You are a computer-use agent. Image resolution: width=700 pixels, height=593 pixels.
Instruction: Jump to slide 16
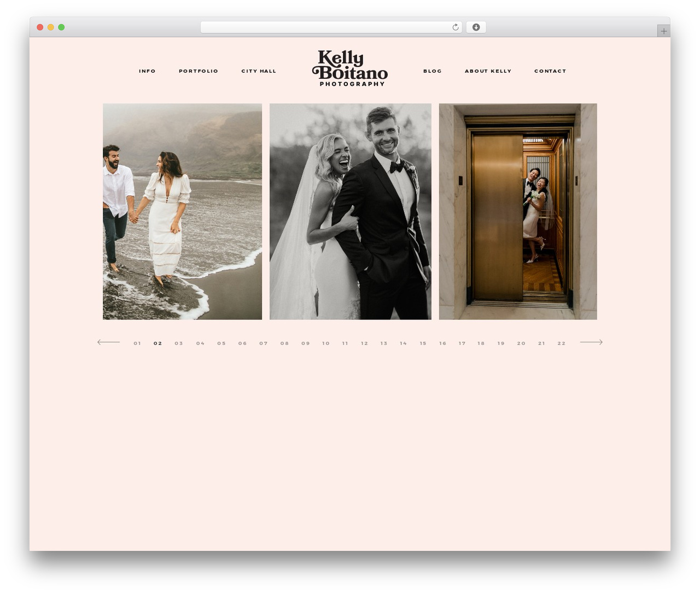coord(443,344)
